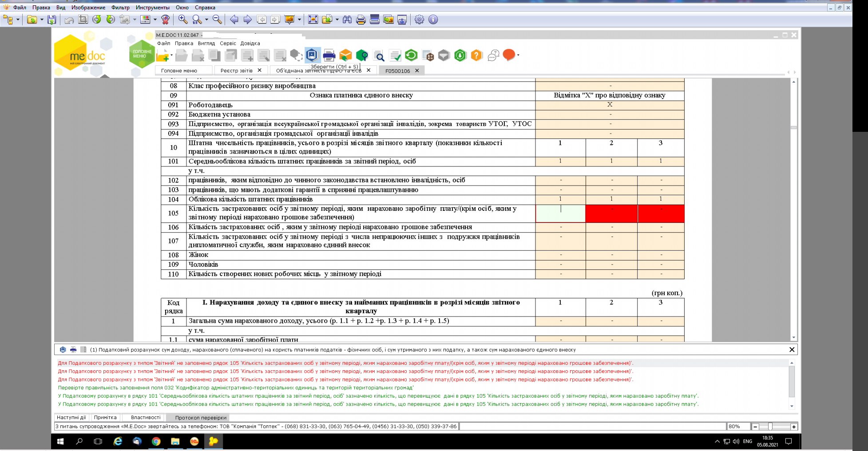Click the Save document icon in M.E.Doc

(x=312, y=55)
